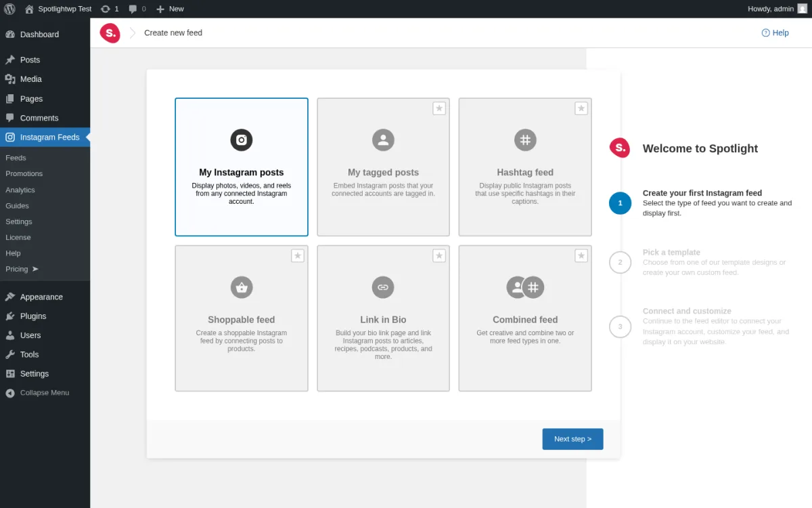This screenshot has height=508, width=812.
Task: Click the My Instagram posts camera icon
Action: 242,140
